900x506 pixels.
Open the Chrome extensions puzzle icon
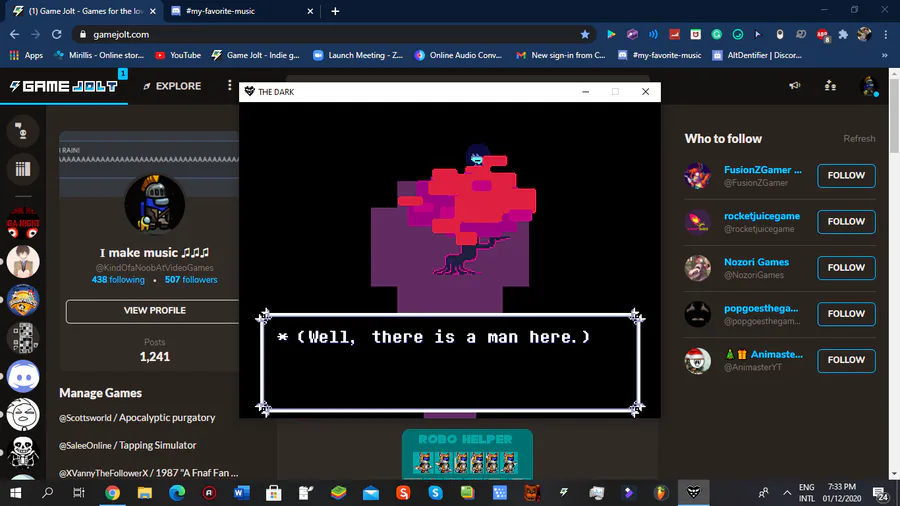click(x=843, y=34)
